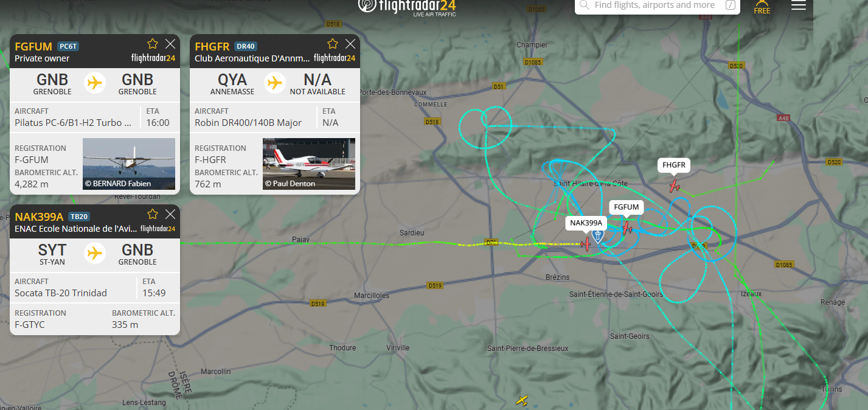
Task: Click the Flightradar24 logo
Action: point(407,7)
